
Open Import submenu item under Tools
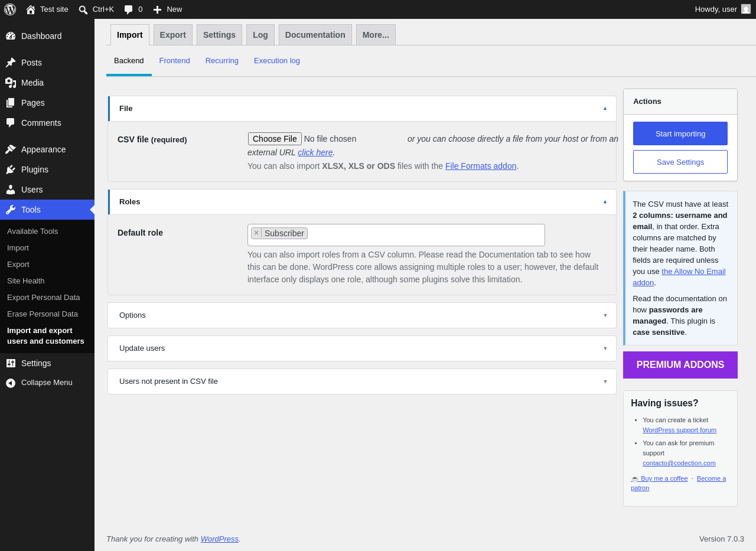coord(18,248)
